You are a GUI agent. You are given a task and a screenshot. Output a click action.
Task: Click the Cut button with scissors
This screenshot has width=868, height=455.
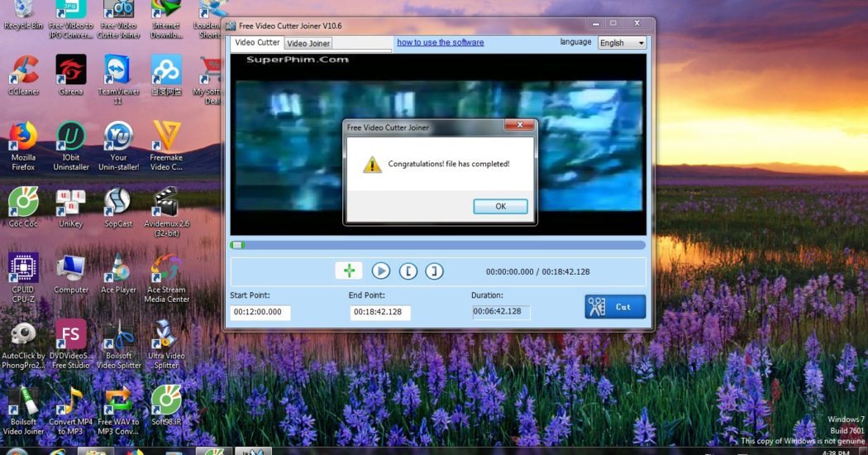click(x=615, y=306)
